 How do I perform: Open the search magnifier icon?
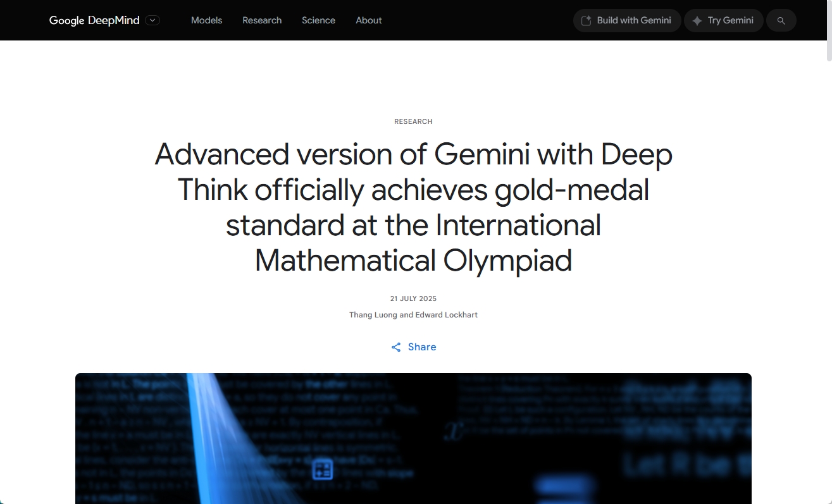coord(781,20)
